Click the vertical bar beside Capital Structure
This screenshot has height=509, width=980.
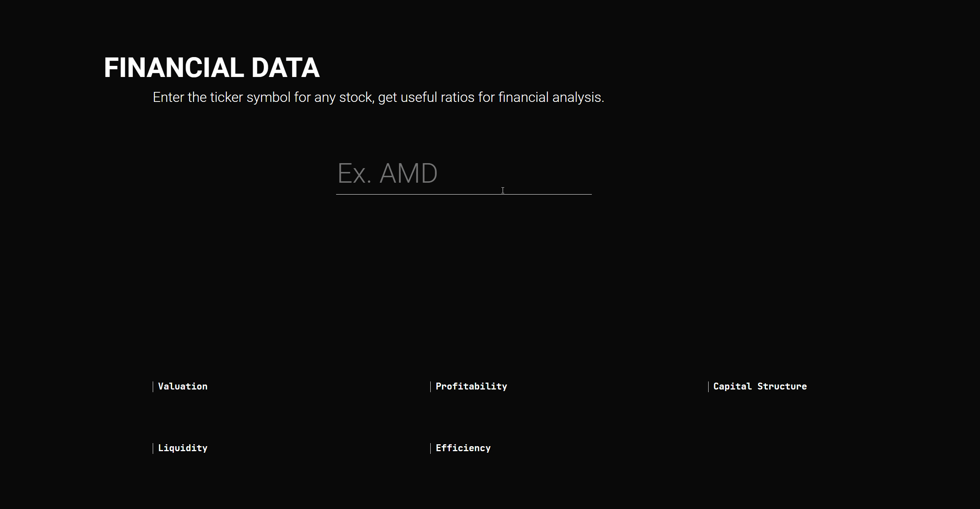click(708, 386)
